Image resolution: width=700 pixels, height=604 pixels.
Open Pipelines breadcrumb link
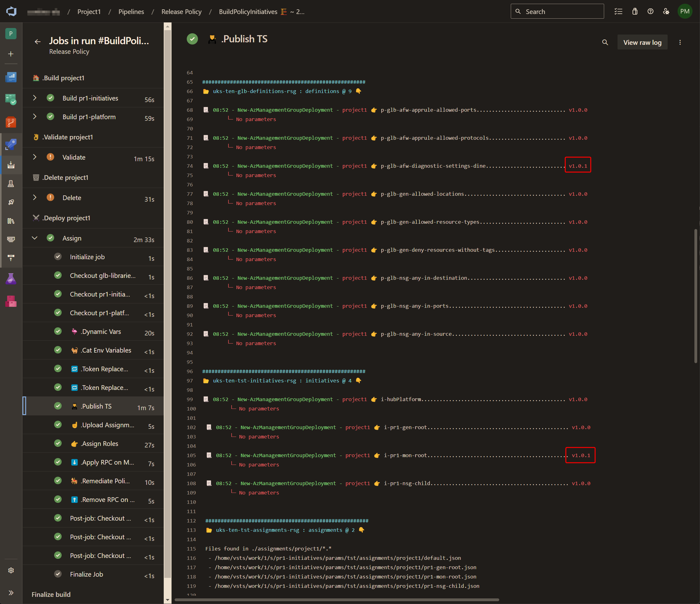(x=131, y=12)
